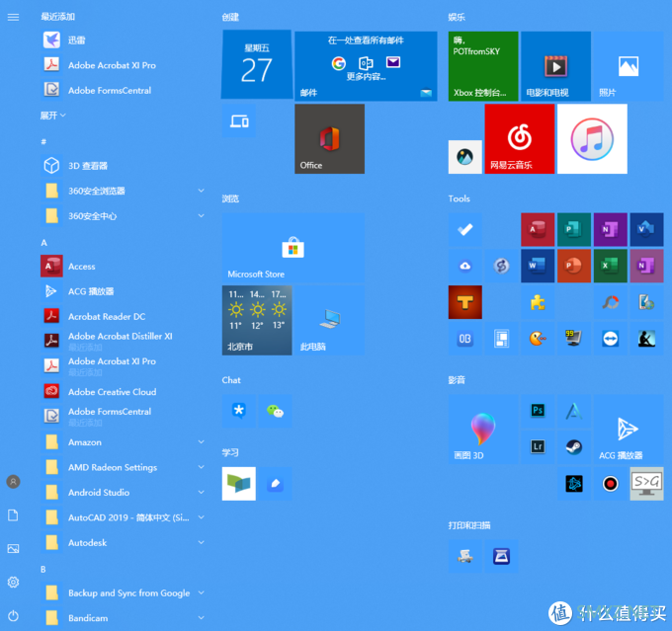Open the 电影和电视 tile

[555, 66]
